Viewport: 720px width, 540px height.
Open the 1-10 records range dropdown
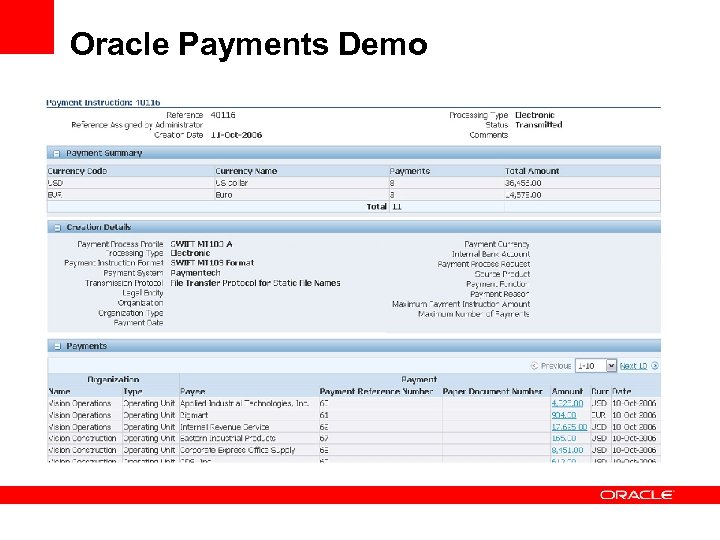[596, 366]
